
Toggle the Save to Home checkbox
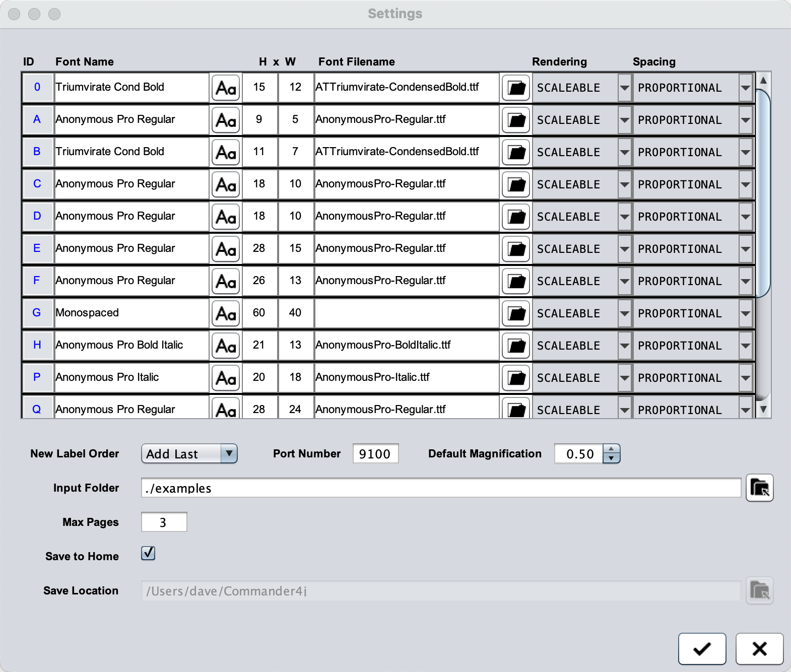pyautogui.click(x=148, y=553)
